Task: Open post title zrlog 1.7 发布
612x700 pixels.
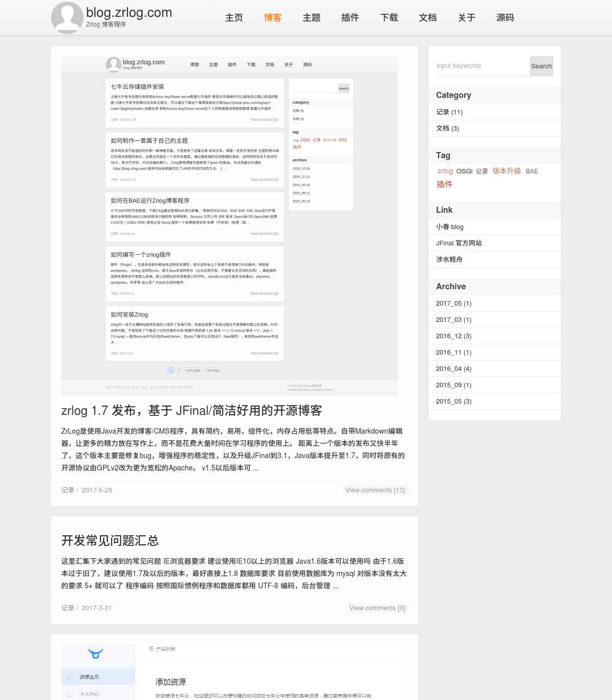Action: 192,411
